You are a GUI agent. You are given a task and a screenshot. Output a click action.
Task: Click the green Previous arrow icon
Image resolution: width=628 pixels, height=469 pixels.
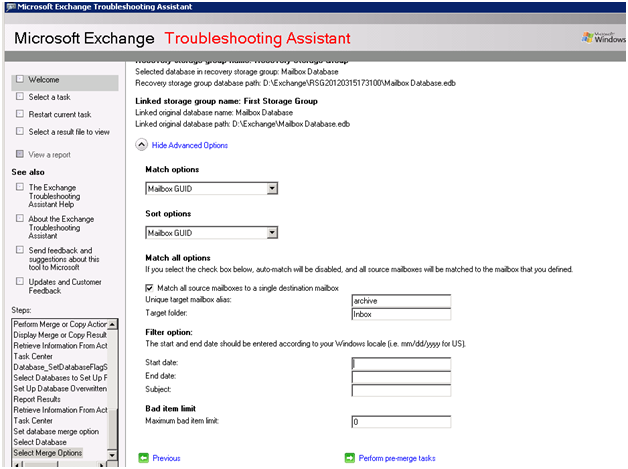(x=143, y=458)
